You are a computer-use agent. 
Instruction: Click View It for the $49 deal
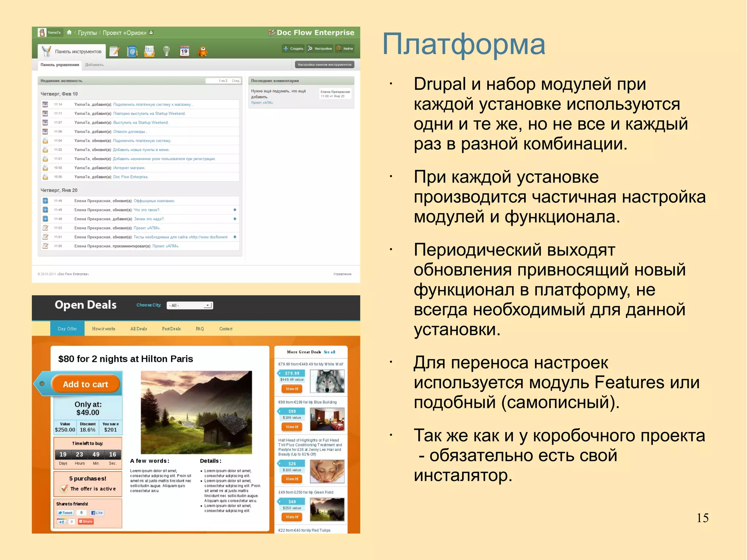292,517
